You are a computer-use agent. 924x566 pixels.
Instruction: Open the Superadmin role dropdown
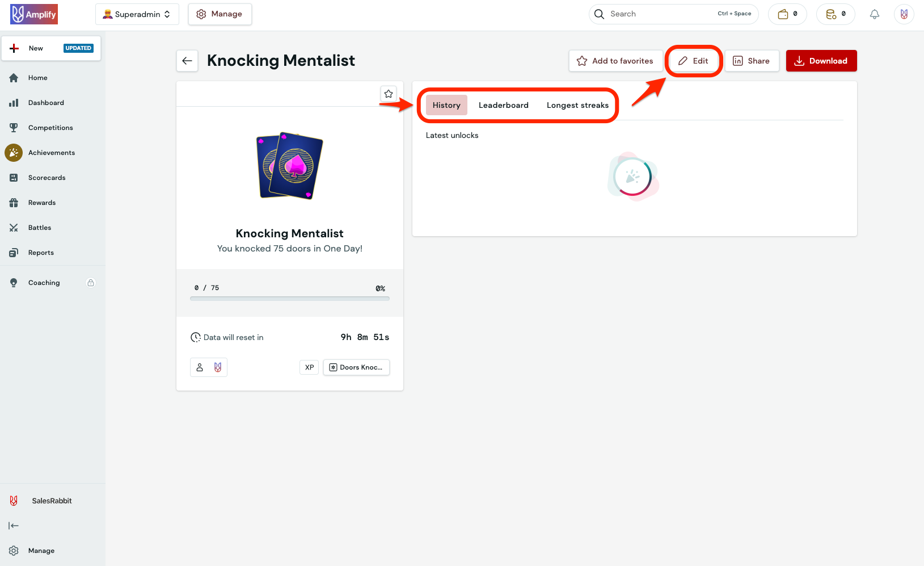[137, 14]
